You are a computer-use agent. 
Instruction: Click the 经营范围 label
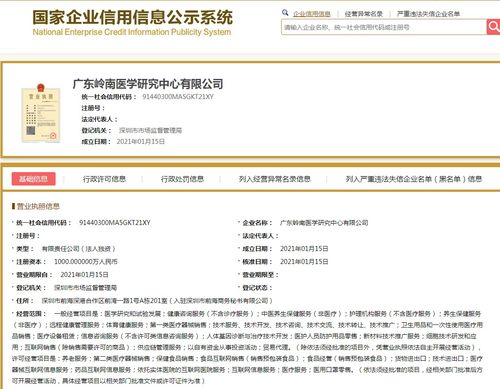(x=31, y=314)
